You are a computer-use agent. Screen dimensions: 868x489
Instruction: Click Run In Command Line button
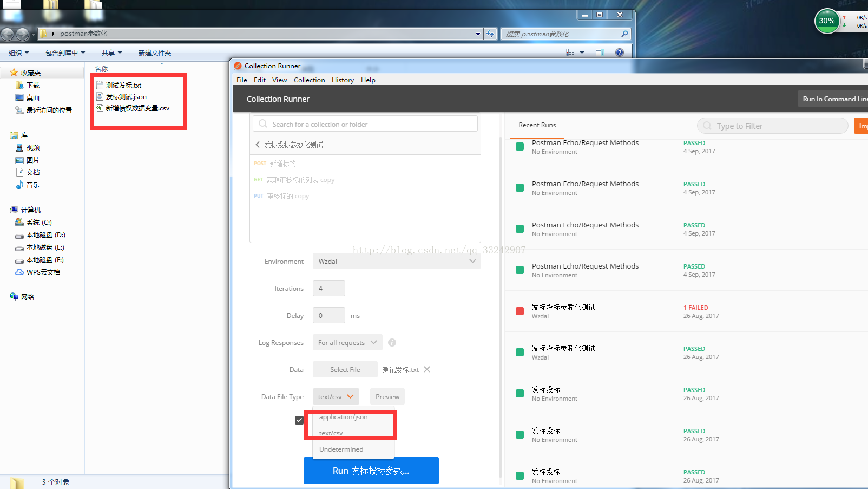coord(833,99)
